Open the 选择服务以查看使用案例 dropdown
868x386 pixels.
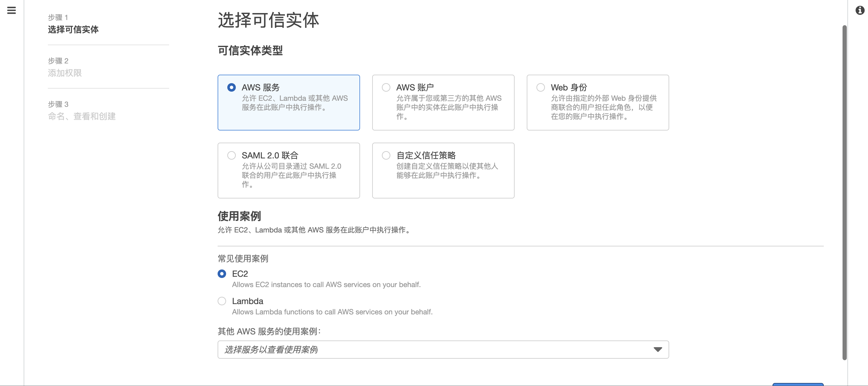tap(443, 350)
